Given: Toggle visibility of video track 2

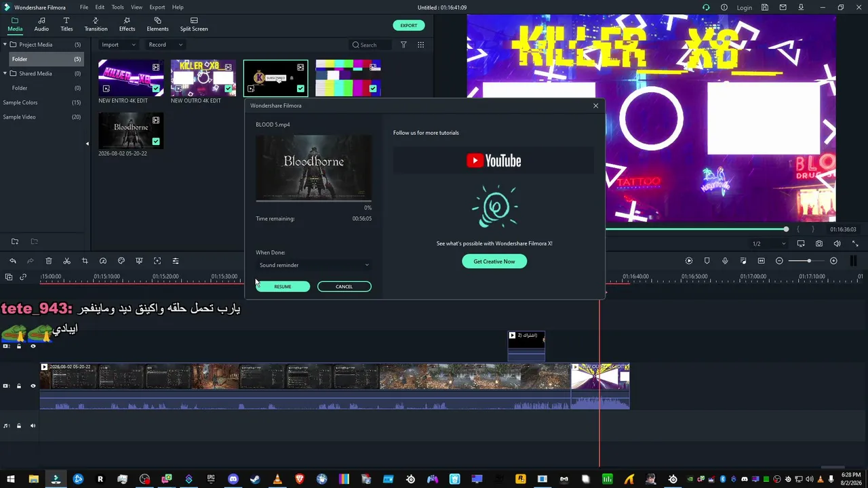Looking at the screenshot, I should [x=33, y=346].
